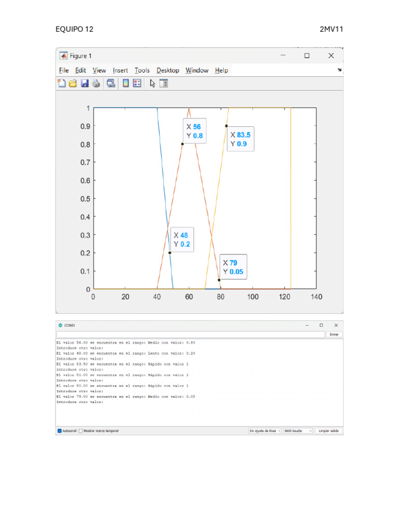
Task: Click the Limpiar salida button
Action: [329, 431]
